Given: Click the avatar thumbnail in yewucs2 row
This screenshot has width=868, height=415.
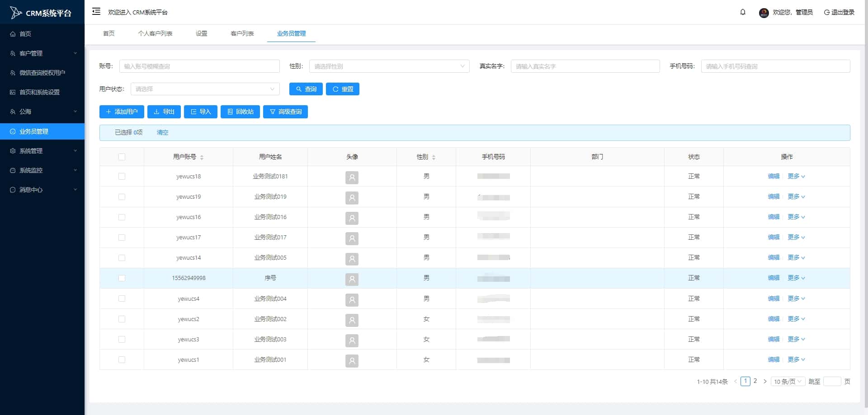Looking at the screenshot, I should pos(352,320).
